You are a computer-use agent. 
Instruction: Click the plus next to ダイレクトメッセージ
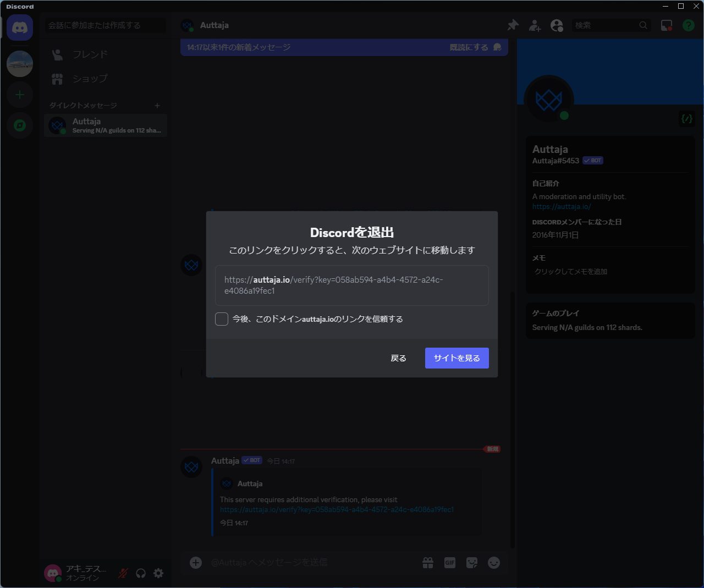157,105
